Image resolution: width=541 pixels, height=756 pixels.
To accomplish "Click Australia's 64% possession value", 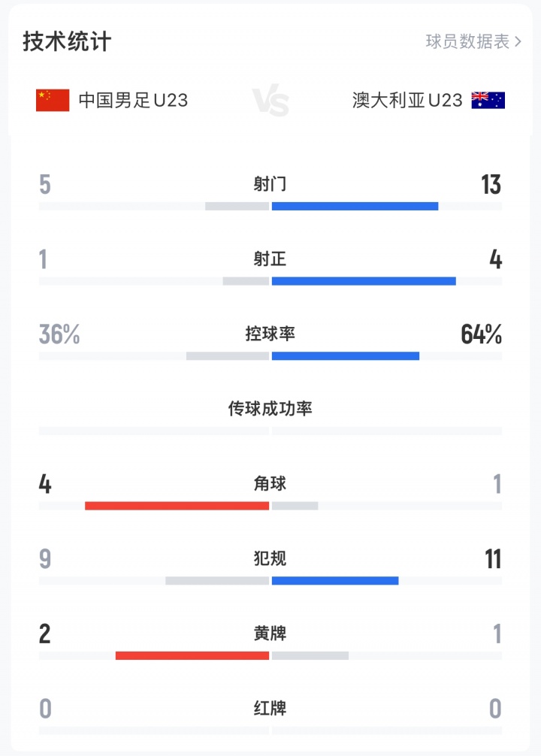I will coord(481,334).
